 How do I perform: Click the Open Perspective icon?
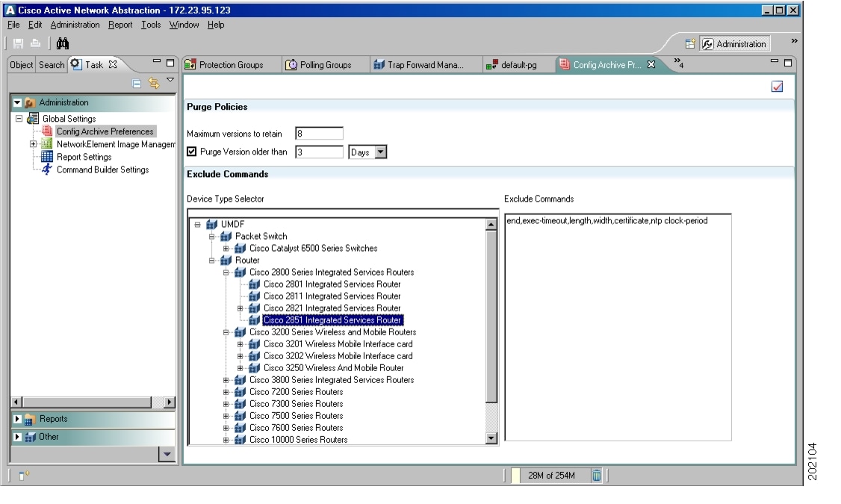pyautogui.click(x=689, y=44)
